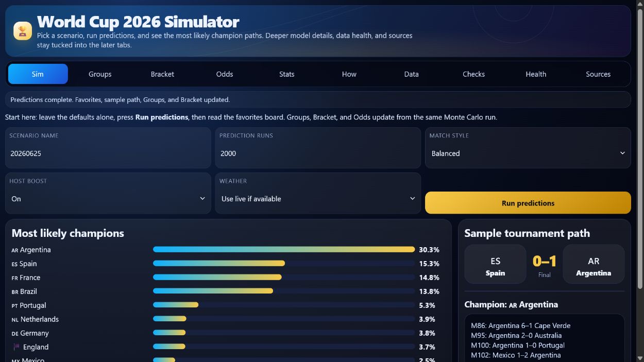Click the Most likely champions heading

pos(68,233)
